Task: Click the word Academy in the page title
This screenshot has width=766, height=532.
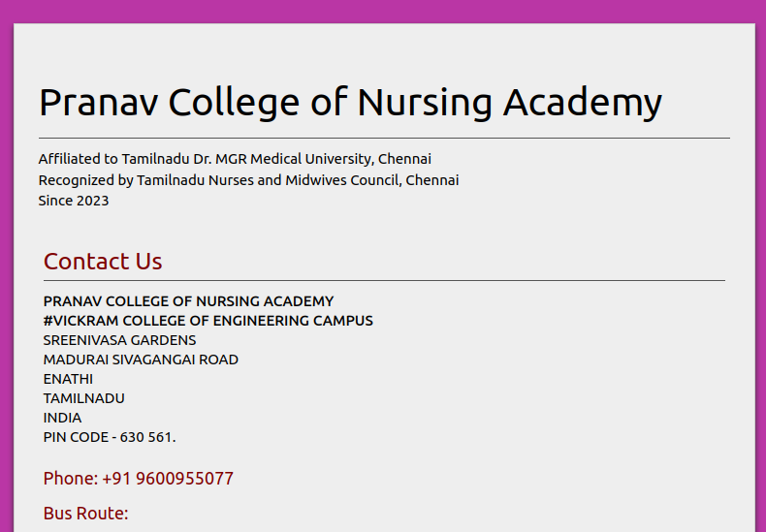Action: [583, 103]
